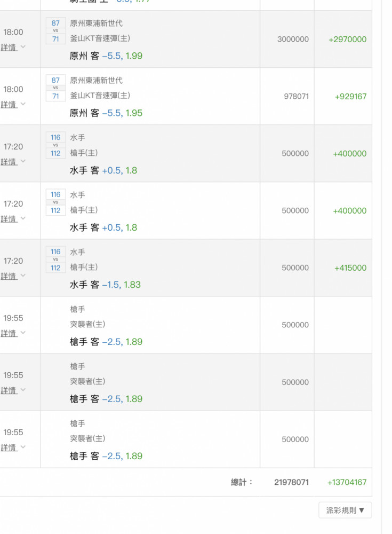Click the 總計 label in the footer

point(242,482)
